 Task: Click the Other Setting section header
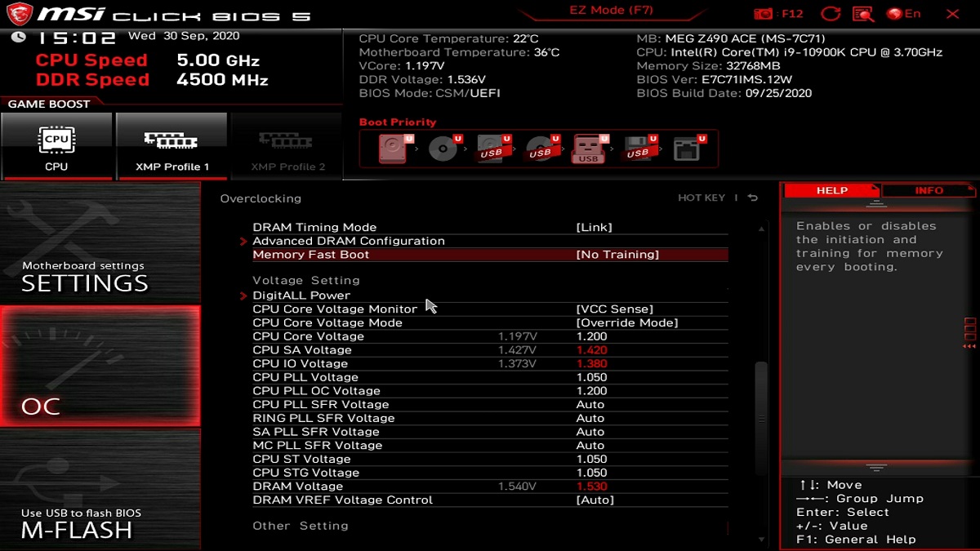(301, 526)
